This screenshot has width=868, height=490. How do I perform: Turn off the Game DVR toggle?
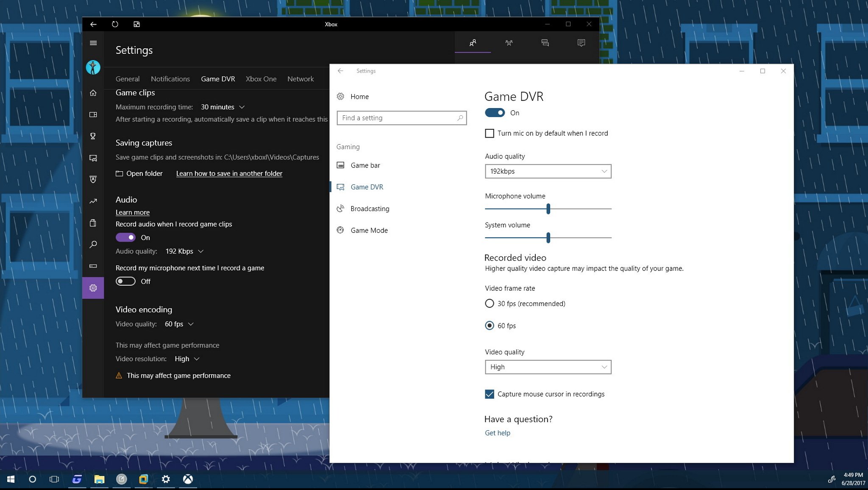click(495, 113)
